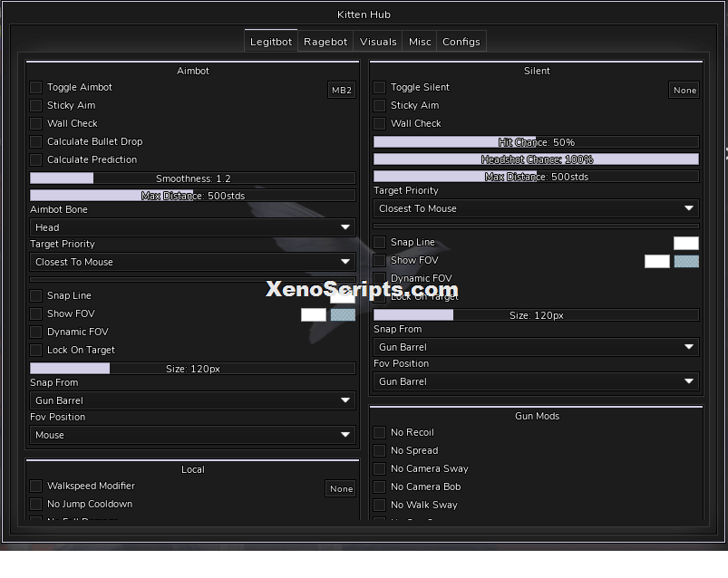Open Silent Target Priority dropdown
Viewport: 728px width, 578px height.
click(x=536, y=208)
